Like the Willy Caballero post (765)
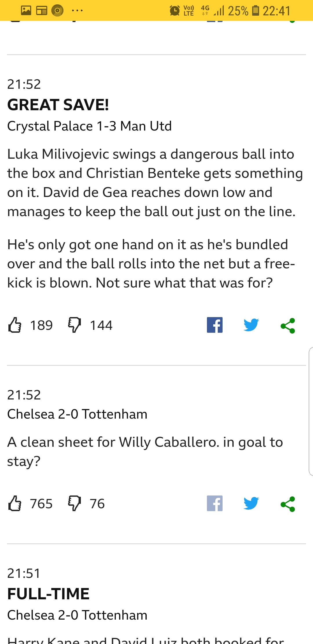 (x=15, y=503)
